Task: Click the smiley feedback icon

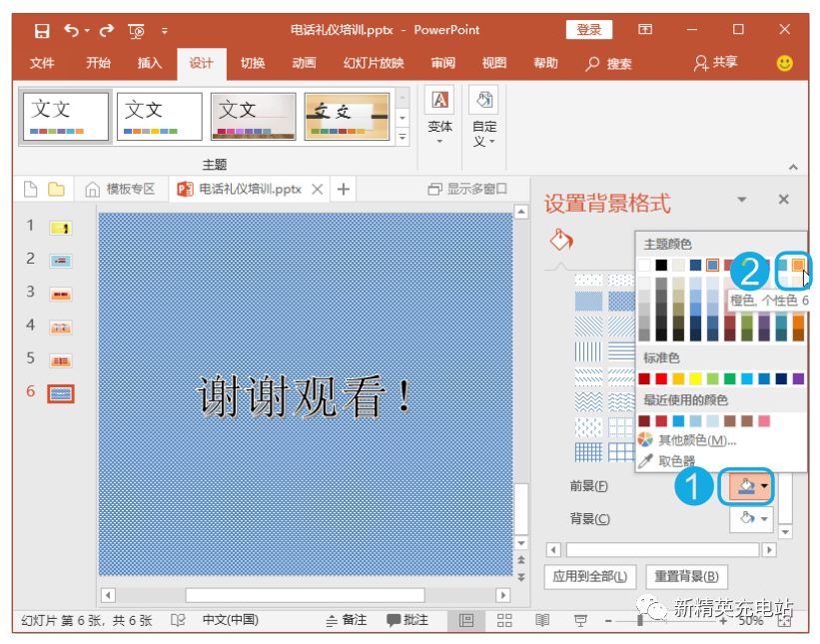Action: [784, 63]
